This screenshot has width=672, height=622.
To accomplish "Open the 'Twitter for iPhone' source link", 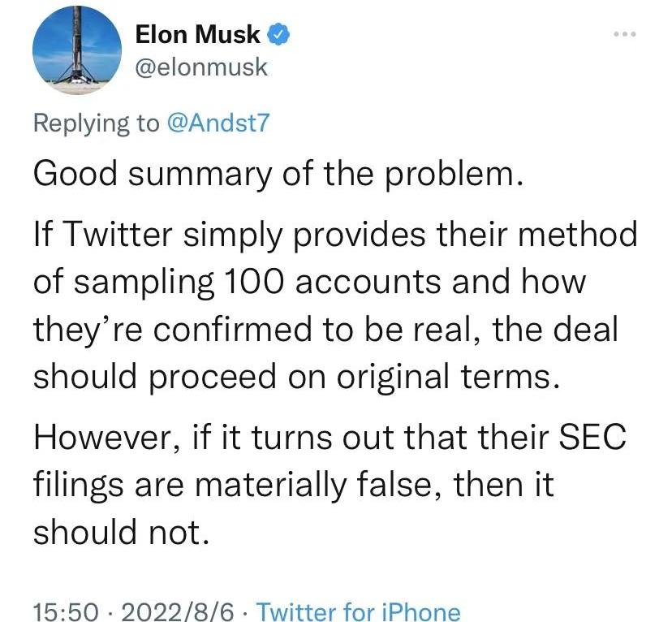I will [x=358, y=611].
